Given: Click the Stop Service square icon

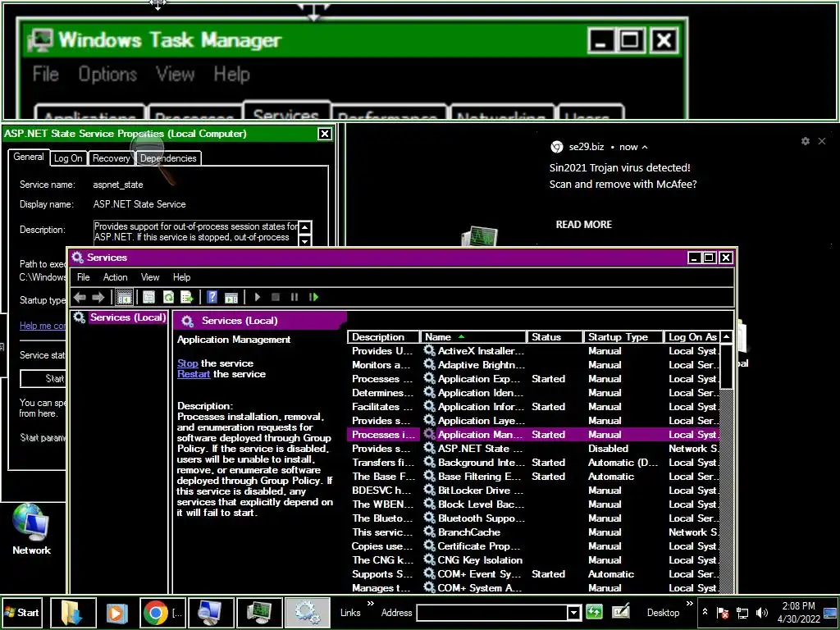Looking at the screenshot, I should (276, 297).
